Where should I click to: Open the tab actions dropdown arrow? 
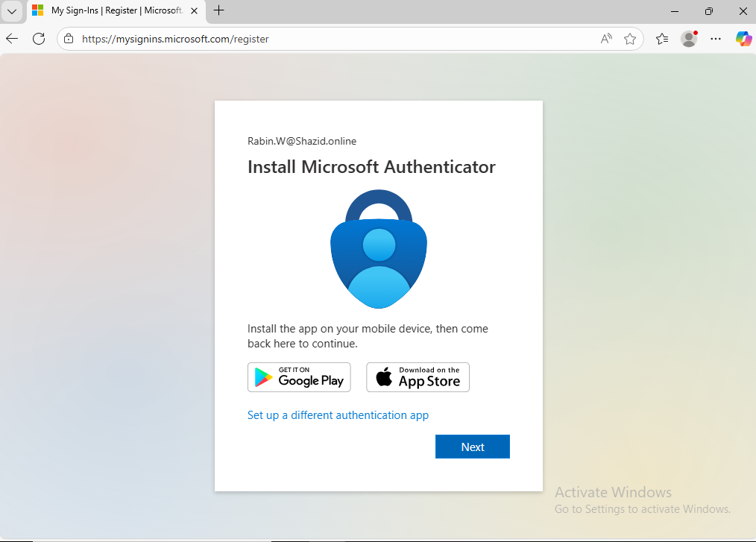pyautogui.click(x=12, y=10)
